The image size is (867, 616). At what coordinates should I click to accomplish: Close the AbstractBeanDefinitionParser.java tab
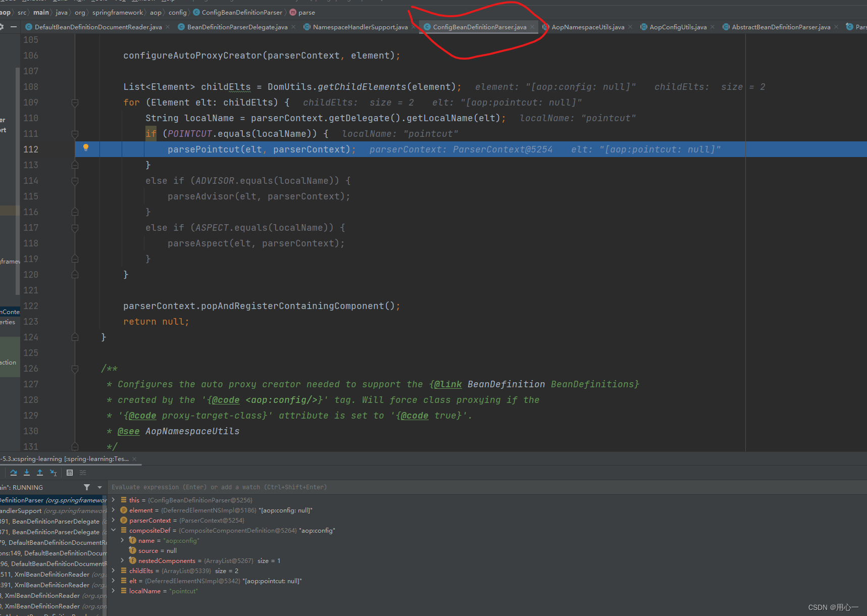(836, 27)
